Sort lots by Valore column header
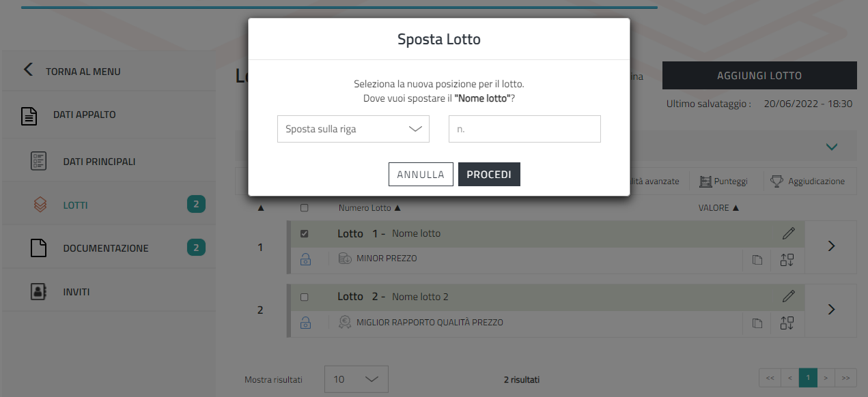868x397 pixels. [718, 208]
